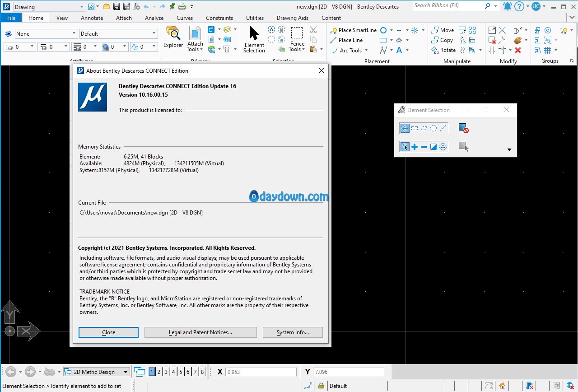Select the Place SmartLine tool

[x=354, y=30]
